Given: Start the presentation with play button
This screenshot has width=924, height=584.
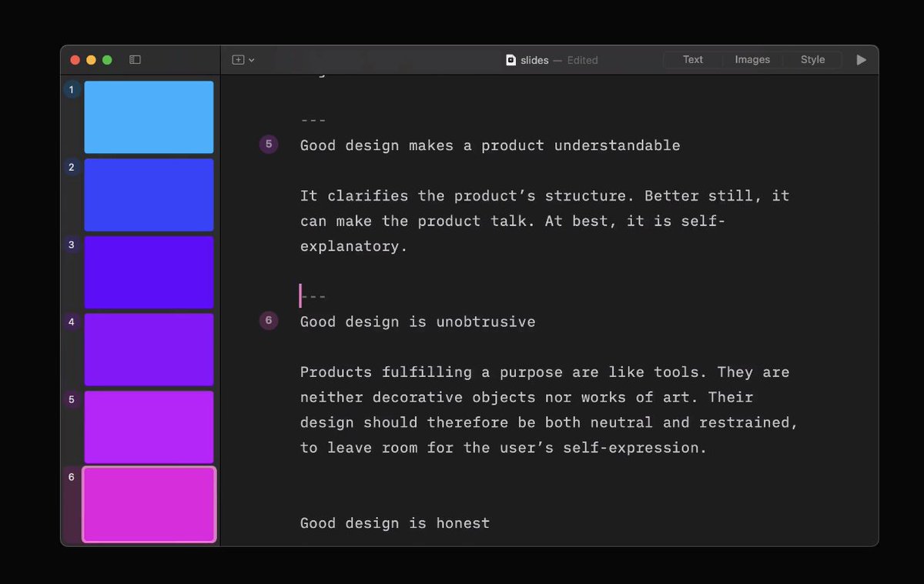Looking at the screenshot, I should coord(861,59).
